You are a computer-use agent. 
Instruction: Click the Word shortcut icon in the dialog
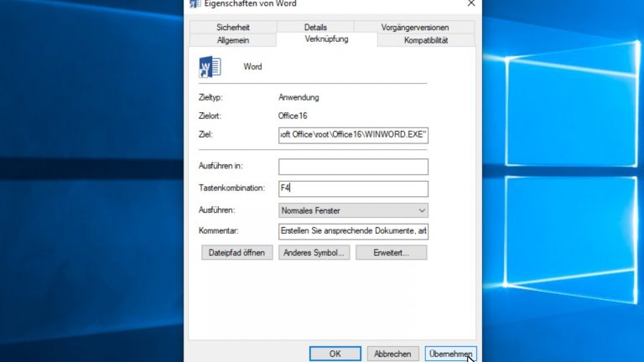pos(209,66)
